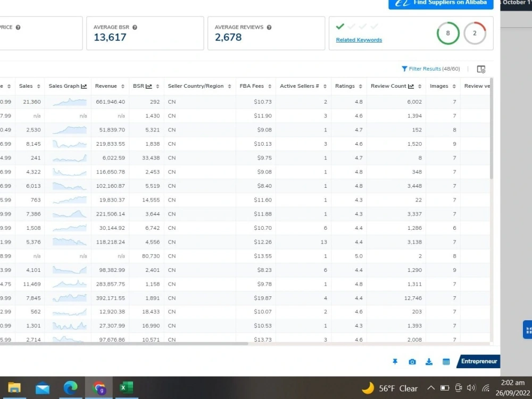Click the battery tray icon
The width and height of the screenshot is (532, 399).
pyautogui.click(x=445, y=388)
